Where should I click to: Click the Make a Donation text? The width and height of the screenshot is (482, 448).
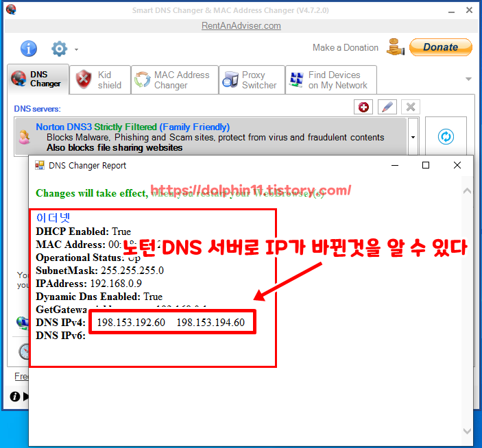(346, 47)
